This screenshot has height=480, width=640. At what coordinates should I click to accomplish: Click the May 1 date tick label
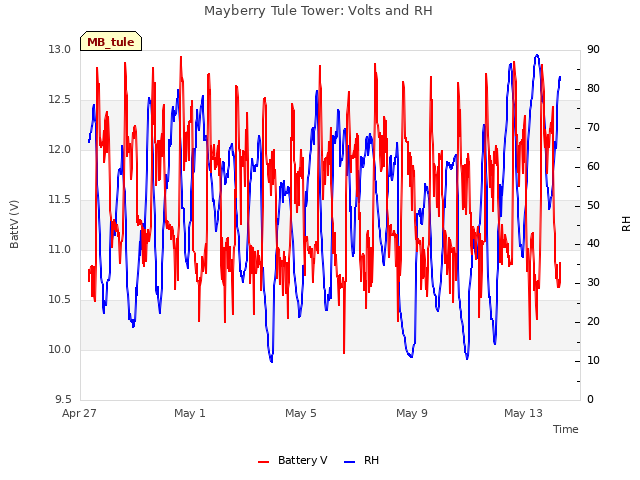pyautogui.click(x=190, y=413)
